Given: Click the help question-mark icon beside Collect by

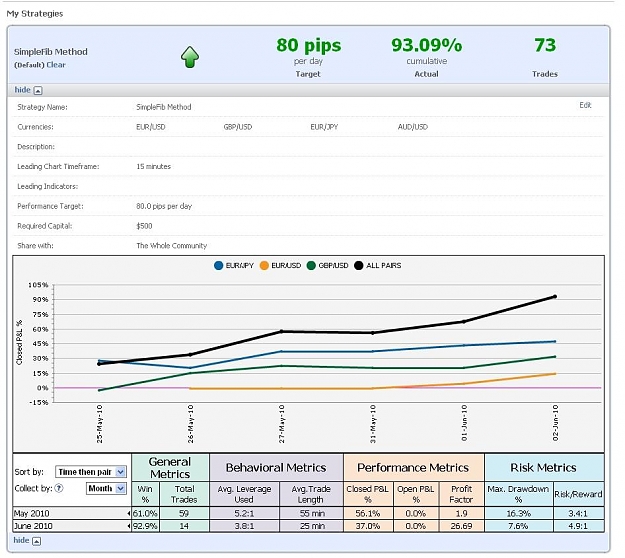Looking at the screenshot, I should (x=59, y=488).
